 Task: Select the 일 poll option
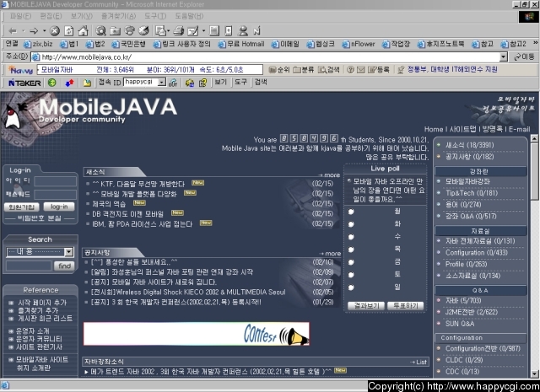pyautogui.click(x=351, y=287)
